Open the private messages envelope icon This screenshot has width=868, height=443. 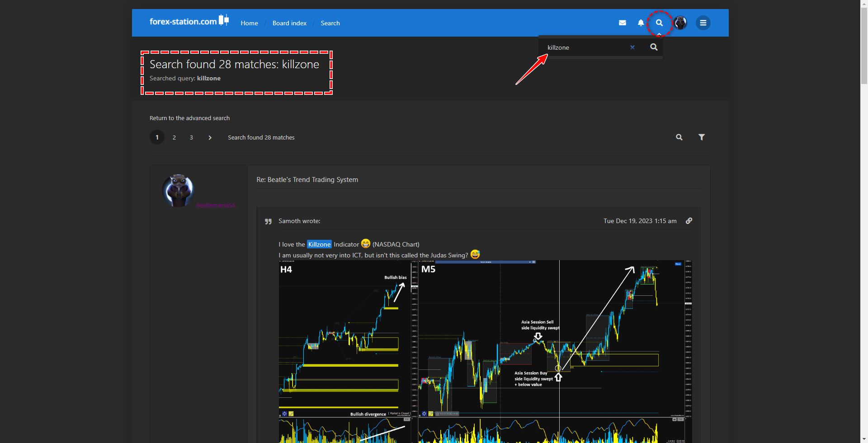[x=623, y=23]
